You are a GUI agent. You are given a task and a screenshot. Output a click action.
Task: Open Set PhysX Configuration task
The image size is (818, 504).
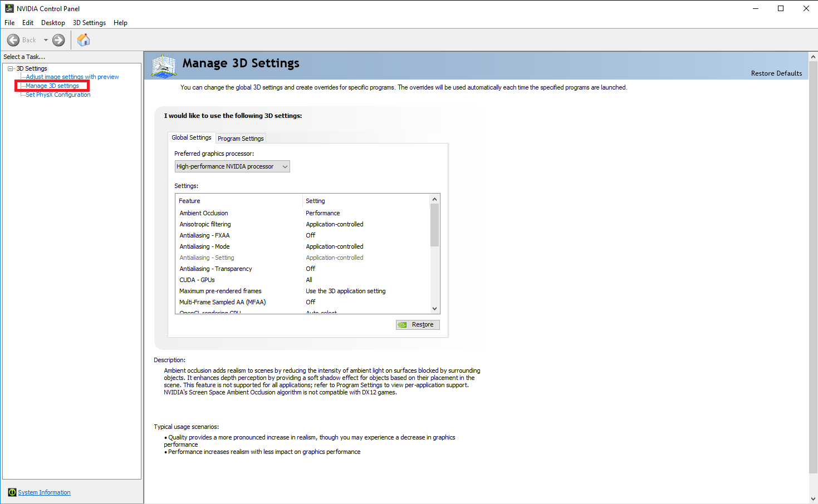58,95
